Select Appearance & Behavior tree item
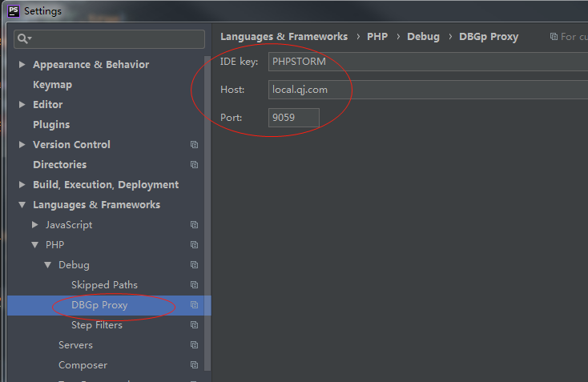The image size is (588, 382). pyautogui.click(x=91, y=65)
